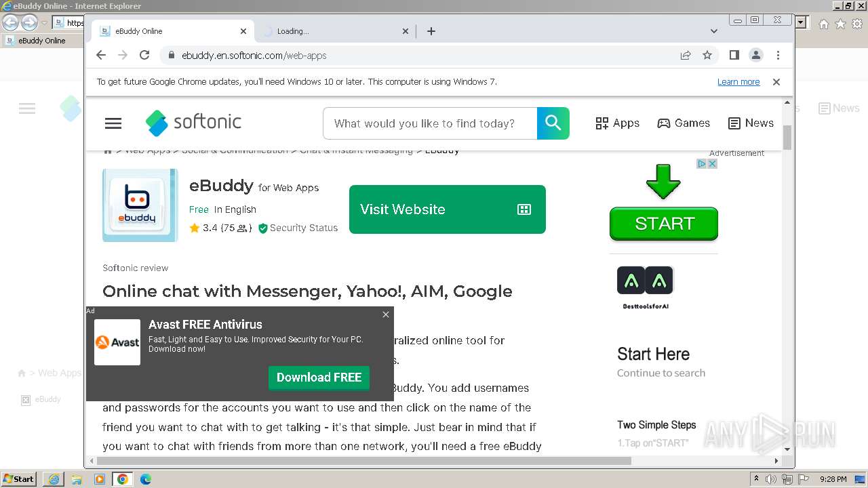Click the Avast logo in the ad
Viewport: 868px width, 488px height.
[x=117, y=342]
